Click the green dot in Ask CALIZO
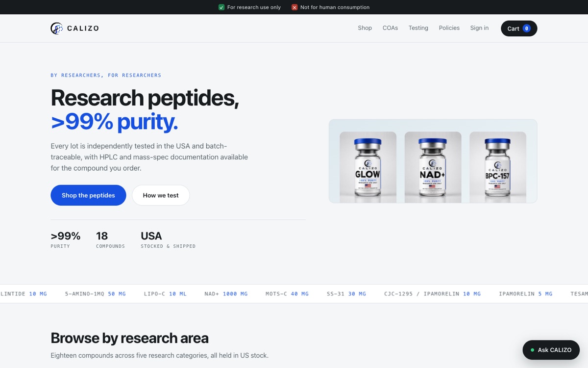Viewport: 588px width, 368px height. [533, 350]
